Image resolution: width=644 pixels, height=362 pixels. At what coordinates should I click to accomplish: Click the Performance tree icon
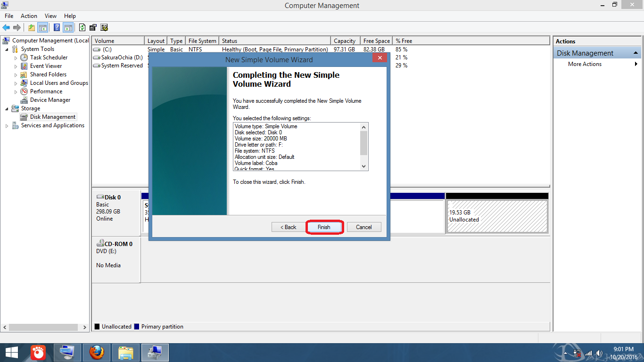pos(24,91)
